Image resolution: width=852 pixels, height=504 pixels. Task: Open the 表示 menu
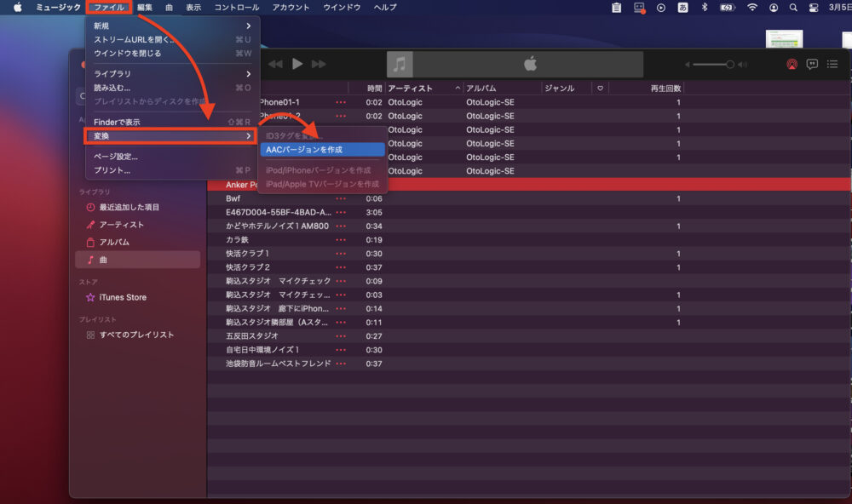(193, 7)
